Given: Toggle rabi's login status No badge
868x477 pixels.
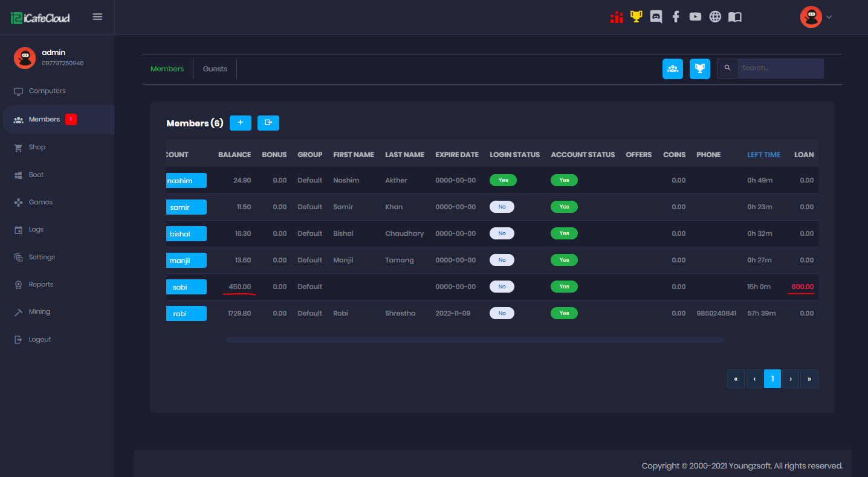Looking at the screenshot, I should pos(502,313).
